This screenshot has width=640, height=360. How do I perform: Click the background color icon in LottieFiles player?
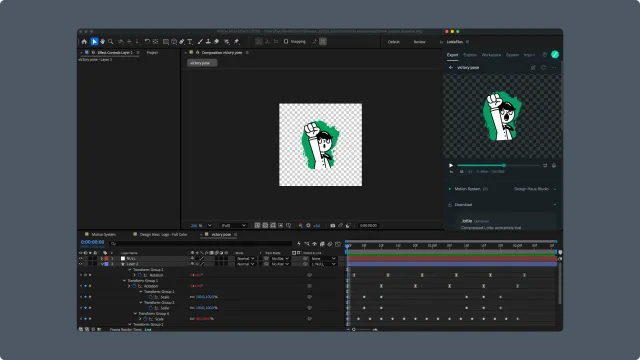coord(554,166)
